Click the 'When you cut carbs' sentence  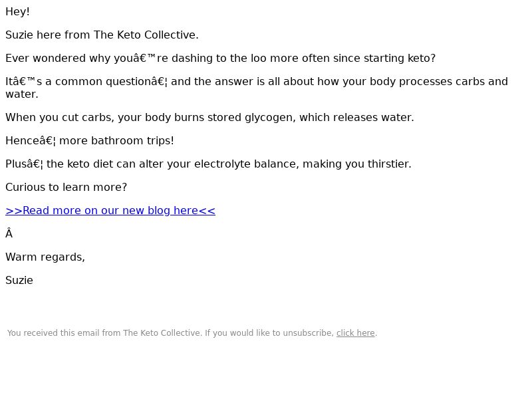[209, 118]
